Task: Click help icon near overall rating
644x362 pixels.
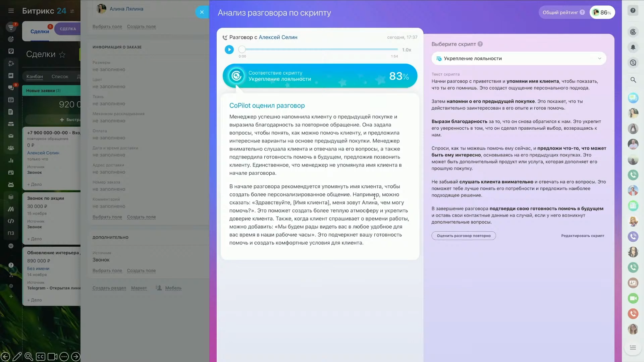Action: click(x=582, y=12)
